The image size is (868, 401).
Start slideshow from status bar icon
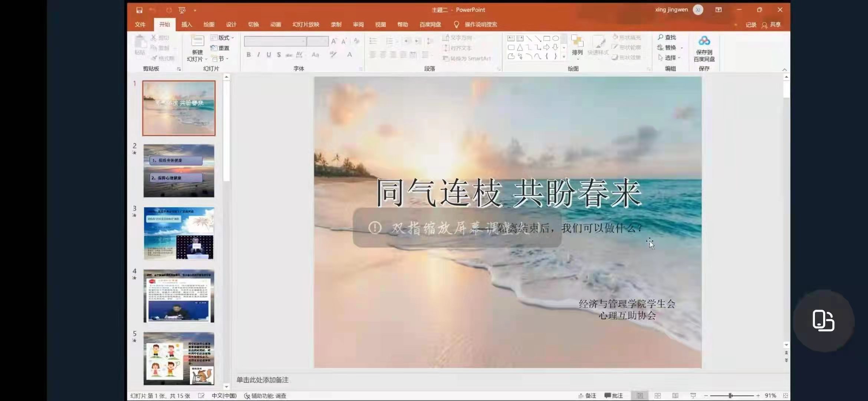[693, 396]
